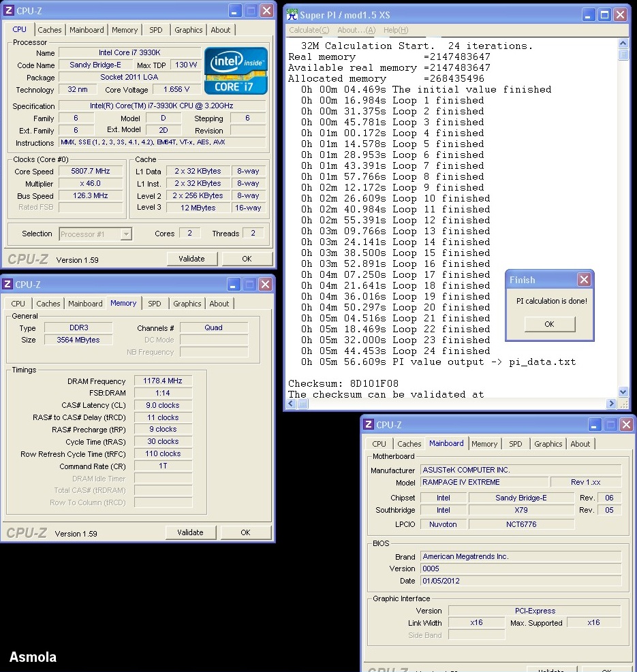This screenshot has height=672, width=637.
Task: Click Super PI vertical scrollbar up arrow
Action: 623,43
